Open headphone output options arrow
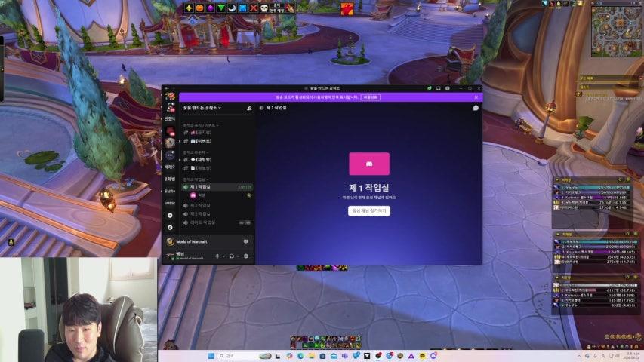The image size is (644, 362). (238, 256)
